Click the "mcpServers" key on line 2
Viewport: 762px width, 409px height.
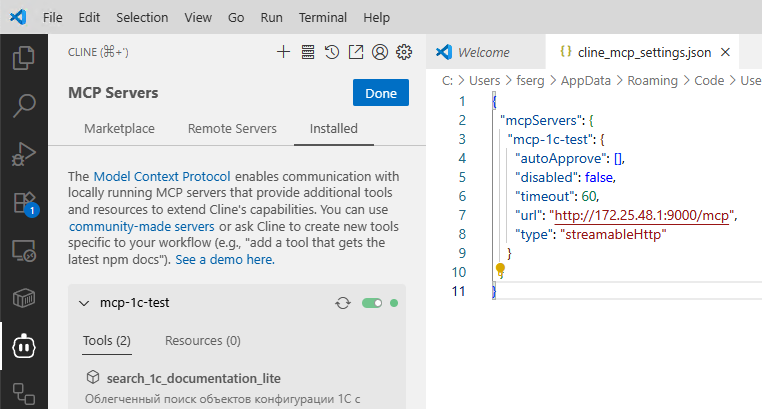[541, 120]
